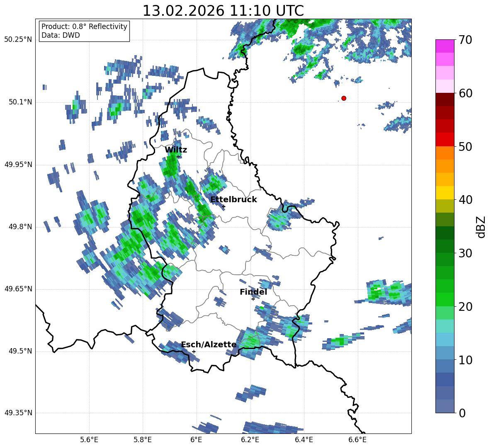Click the 5.8°E longitude label

coord(143,440)
